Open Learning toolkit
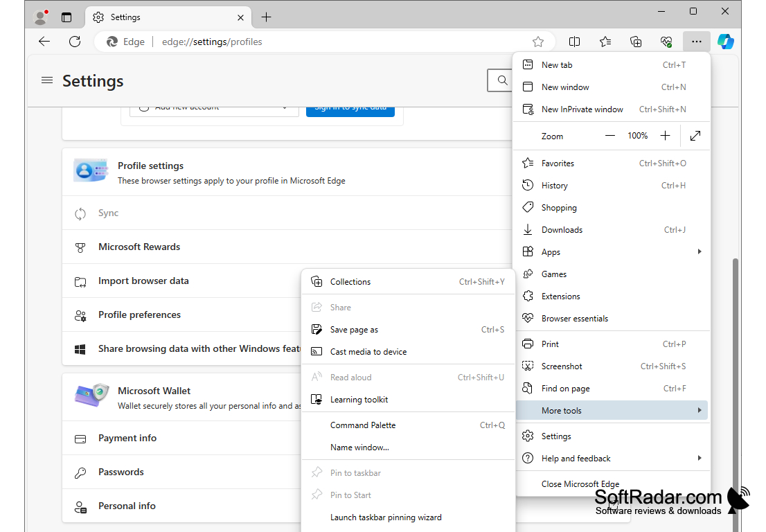This screenshot has width=766, height=532. point(408,400)
